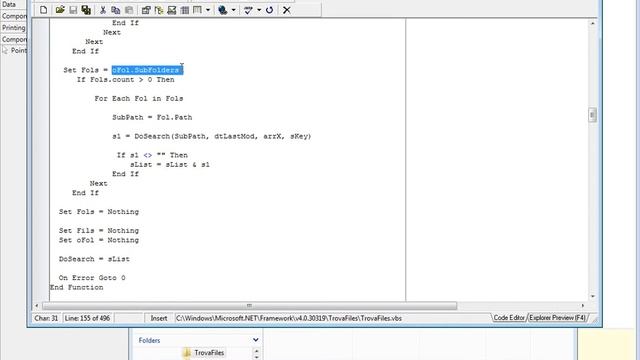Click the 's1 = DoSearch(SubPath...' line
This screenshot has height=360, width=640.
[x=211, y=136]
